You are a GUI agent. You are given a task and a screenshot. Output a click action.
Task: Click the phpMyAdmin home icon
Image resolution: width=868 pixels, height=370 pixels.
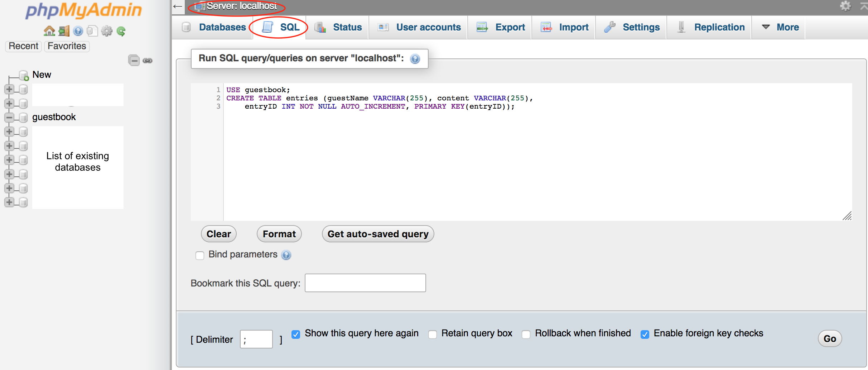click(49, 31)
